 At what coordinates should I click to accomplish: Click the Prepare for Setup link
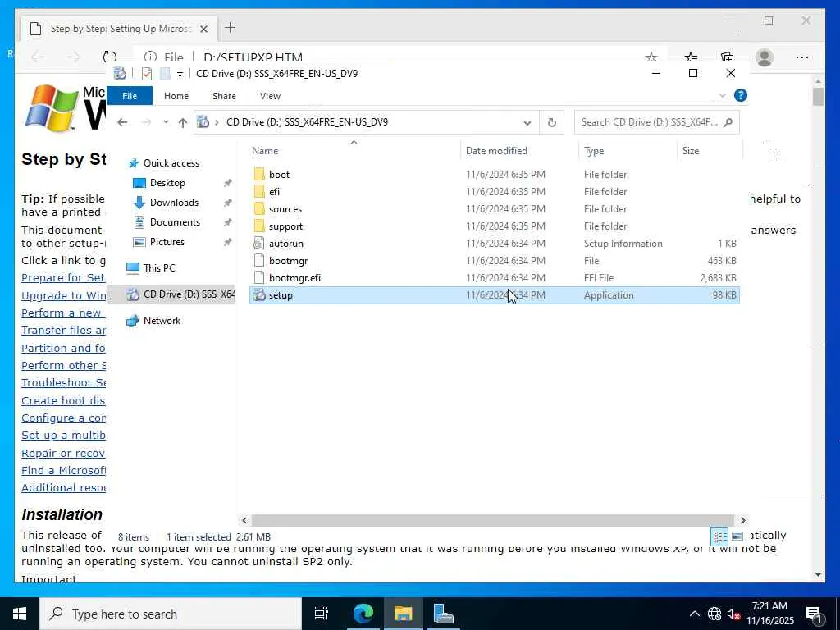pyautogui.click(x=63, y=277)
